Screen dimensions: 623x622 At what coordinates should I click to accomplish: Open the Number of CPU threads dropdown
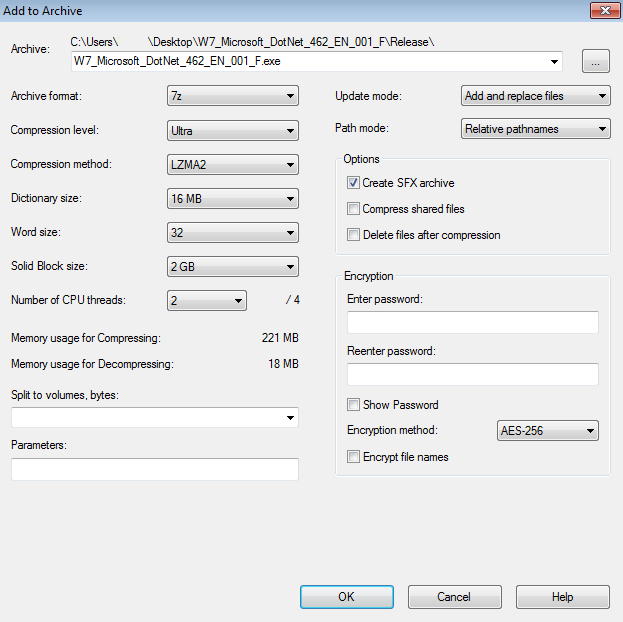pos(206,301)
